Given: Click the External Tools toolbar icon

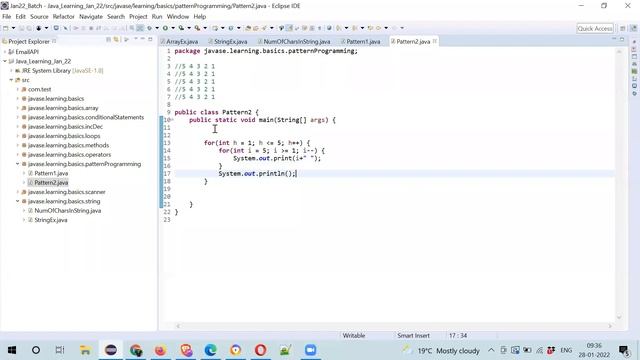Looking at the screenshot, I should pos(197,28).
